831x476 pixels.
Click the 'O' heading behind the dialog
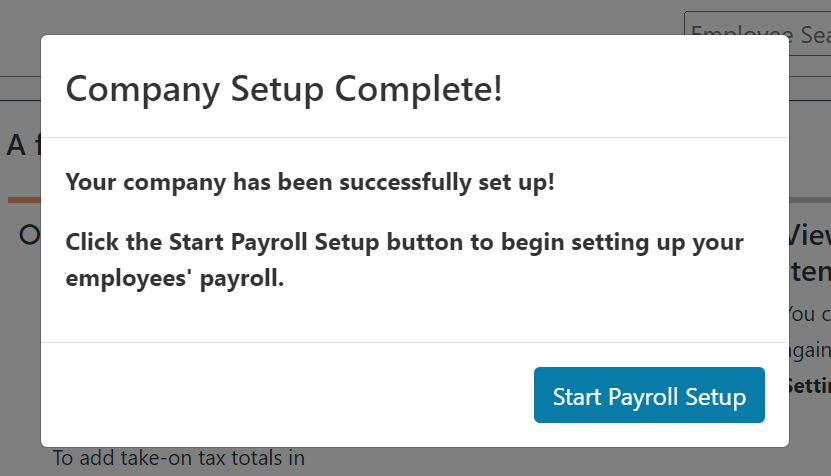tap(29, 235)
